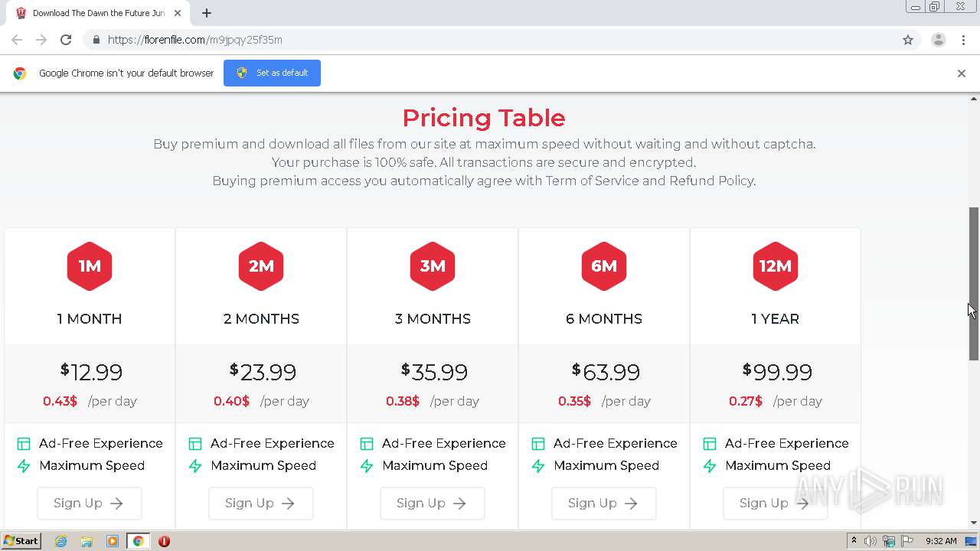Screen dimensions: 980x551
Task: Open the Windows Start menu
Action: tap(21, 541)
